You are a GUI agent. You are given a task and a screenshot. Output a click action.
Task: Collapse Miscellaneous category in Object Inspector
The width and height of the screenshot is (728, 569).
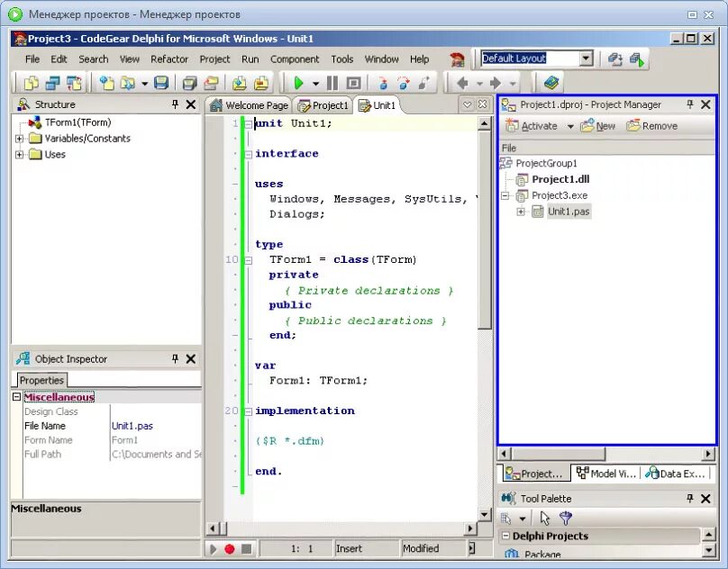tap(16, 397)
